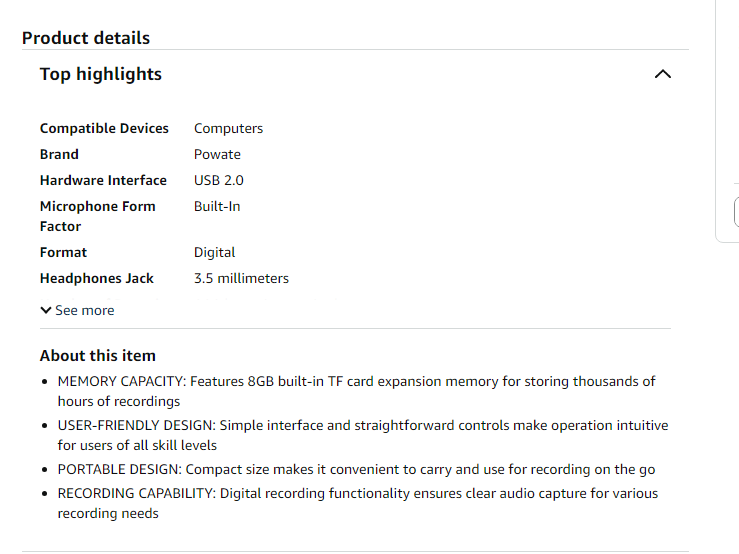This screenshot has width=739, height=554.
Task: Select the Compatible Devices label
Action: pos(104,128)
